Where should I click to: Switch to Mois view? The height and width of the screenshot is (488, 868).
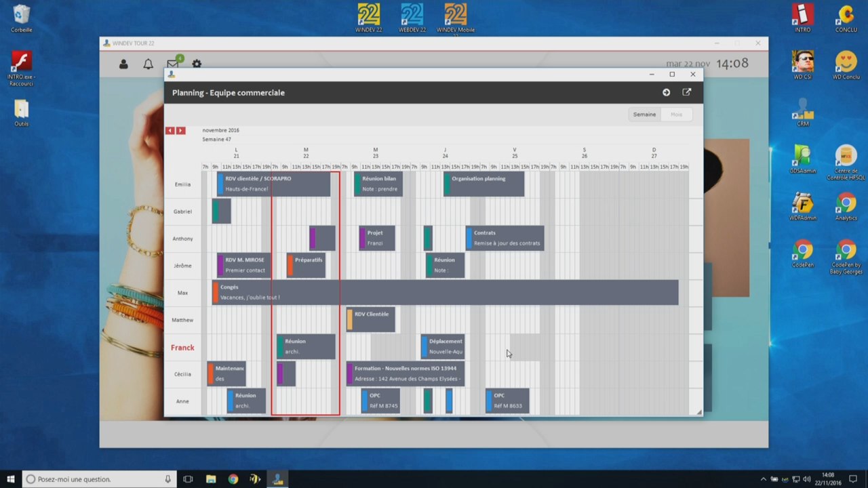point(676,115)
